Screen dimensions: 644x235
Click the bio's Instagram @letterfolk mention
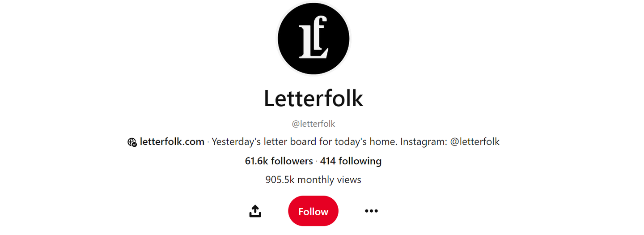(475, 142)
